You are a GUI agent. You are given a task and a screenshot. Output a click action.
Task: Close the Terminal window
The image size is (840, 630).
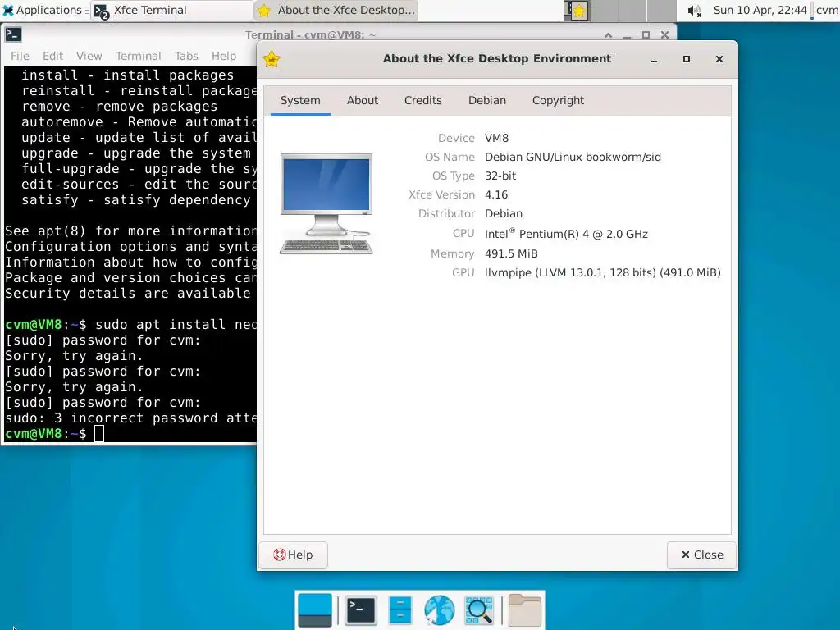tap(664, 34)
